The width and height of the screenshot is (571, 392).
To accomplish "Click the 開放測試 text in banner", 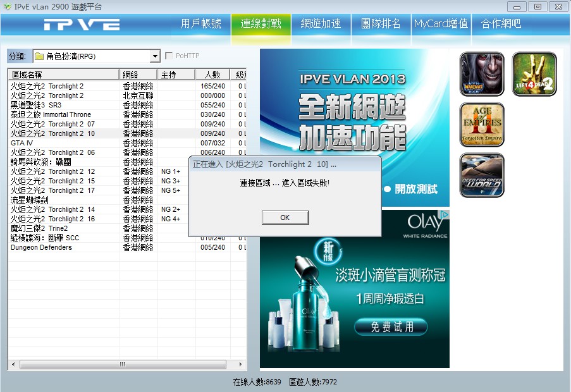I will point(416,189).
